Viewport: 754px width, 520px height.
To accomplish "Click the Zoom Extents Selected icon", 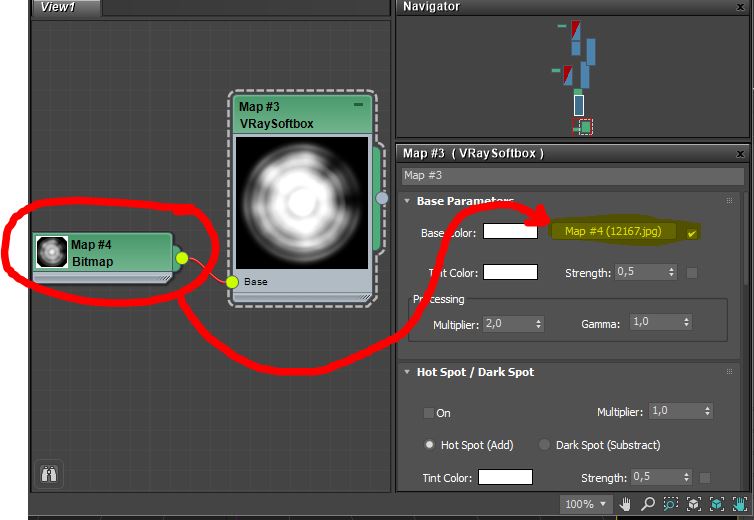I will point(717,504).
